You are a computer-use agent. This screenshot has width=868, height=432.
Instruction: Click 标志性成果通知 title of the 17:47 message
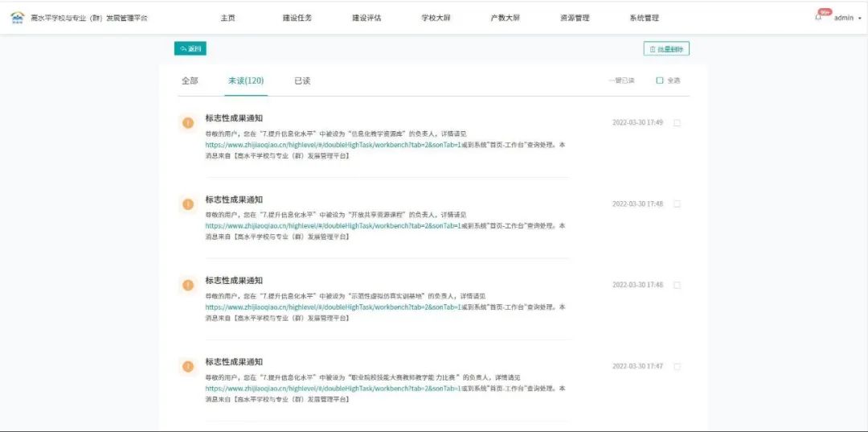[x=234, y=362]
